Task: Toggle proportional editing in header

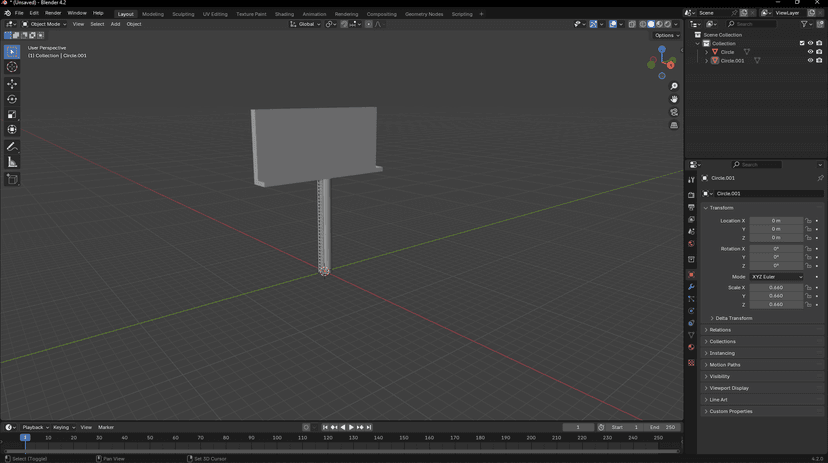Action: point(369,24)
